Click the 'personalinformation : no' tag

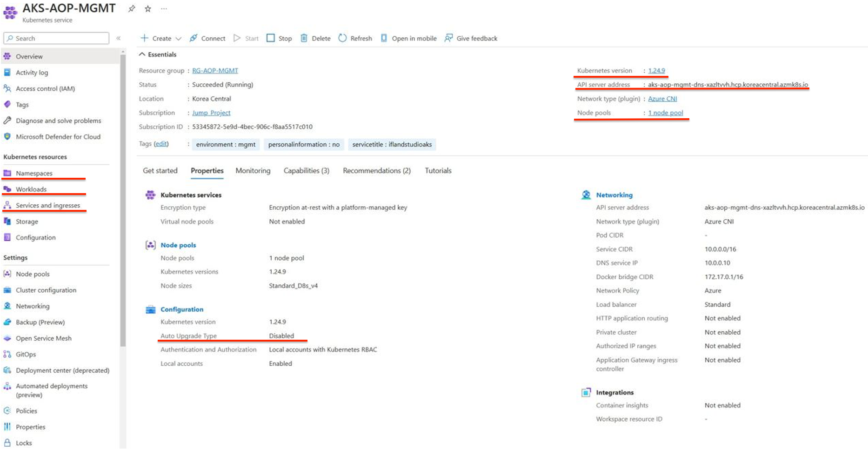click(x=304, y=144)
